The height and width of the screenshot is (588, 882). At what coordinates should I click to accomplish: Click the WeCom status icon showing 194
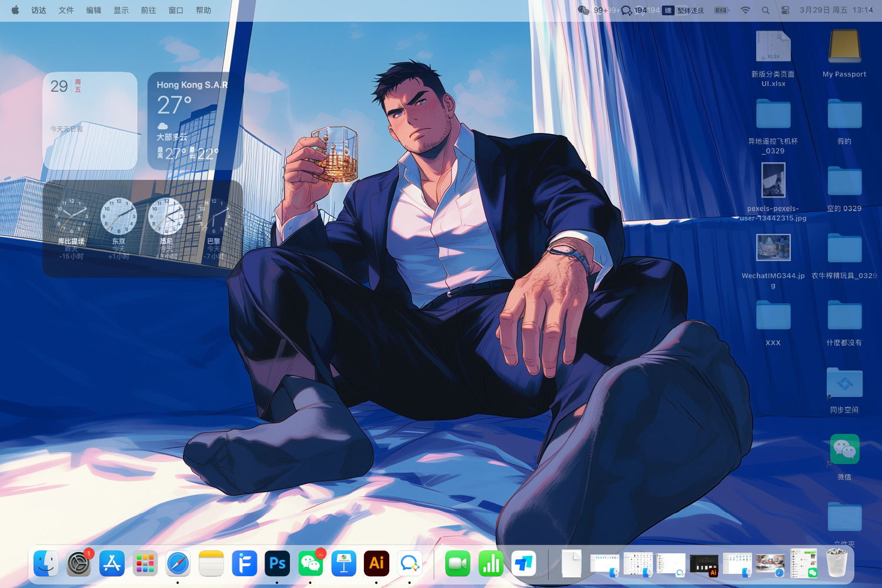coord(634,10)
